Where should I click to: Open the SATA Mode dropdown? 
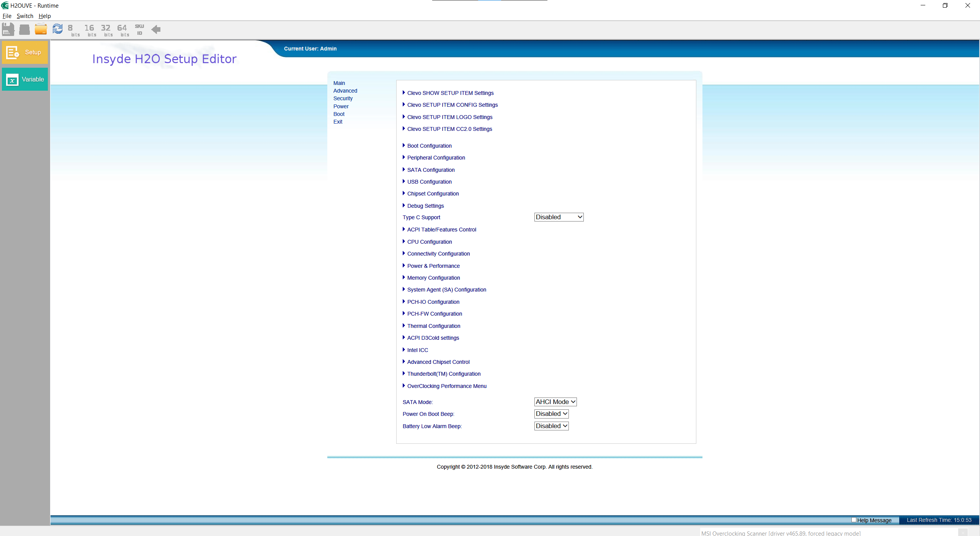click(x=555, y=402)
